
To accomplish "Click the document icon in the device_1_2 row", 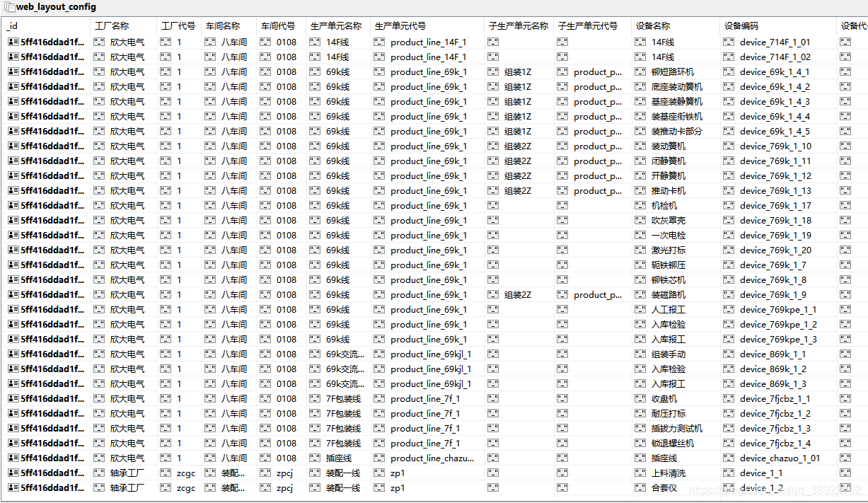I will tap(13, 488).
